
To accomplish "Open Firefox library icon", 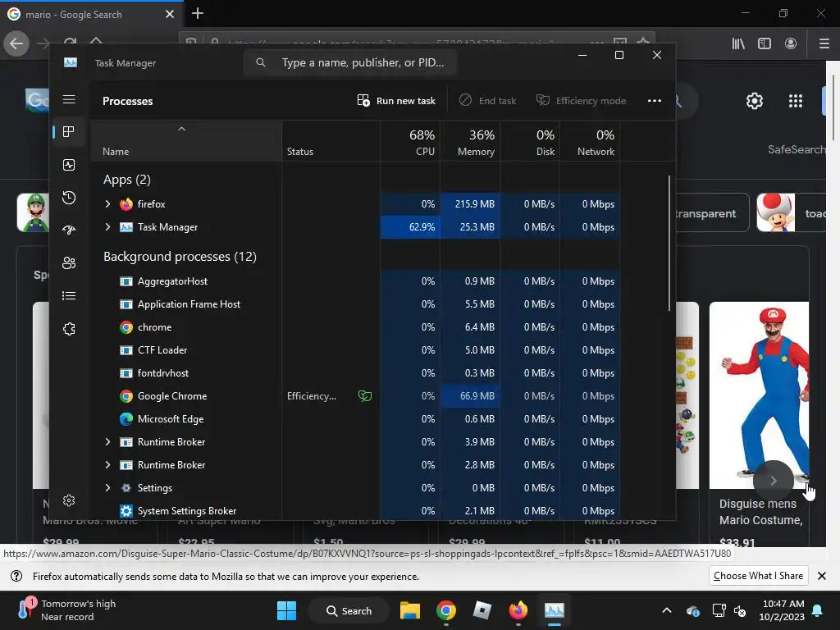I will click(x=738, y=43).
